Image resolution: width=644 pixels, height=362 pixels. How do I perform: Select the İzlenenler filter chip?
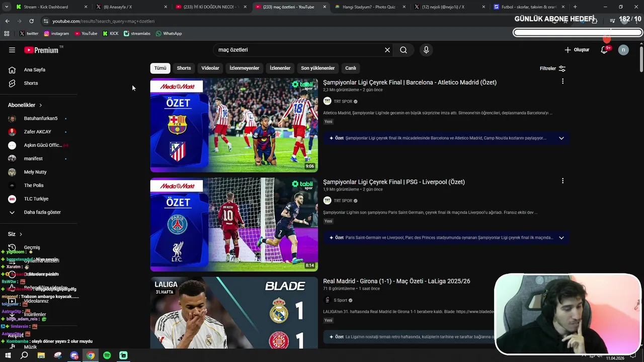[280, 68]
